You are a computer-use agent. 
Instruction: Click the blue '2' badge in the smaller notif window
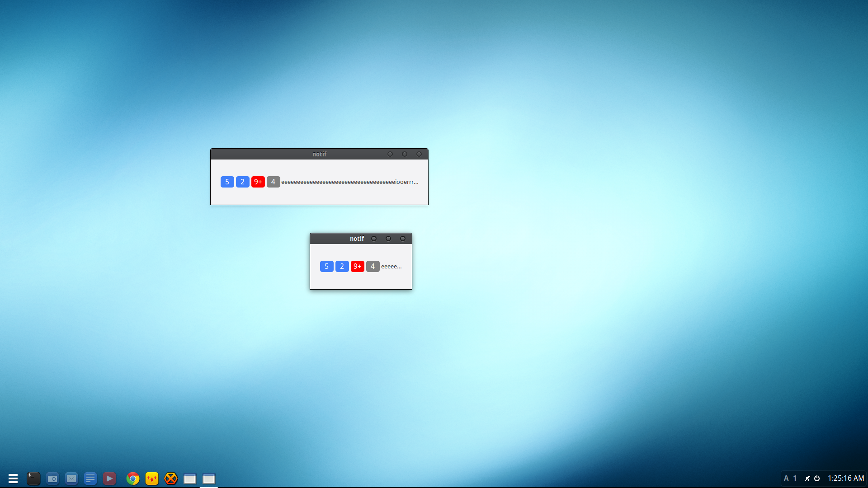click(x=342, y=266)
